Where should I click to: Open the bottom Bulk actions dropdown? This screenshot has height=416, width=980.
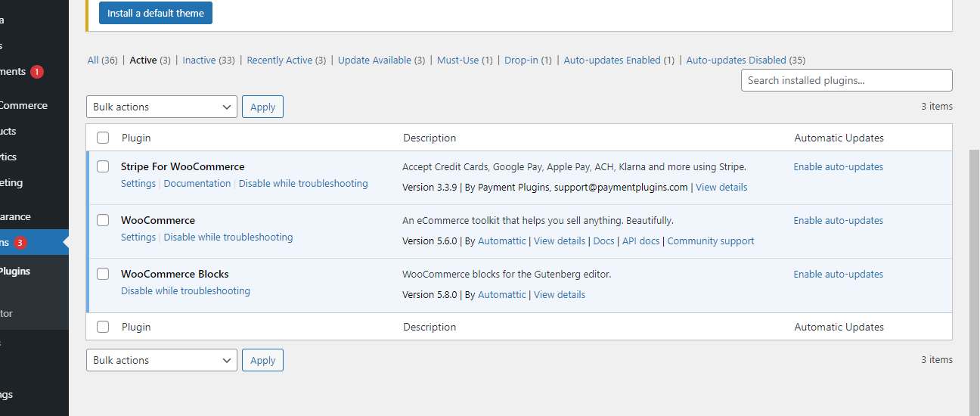[162, 360]
